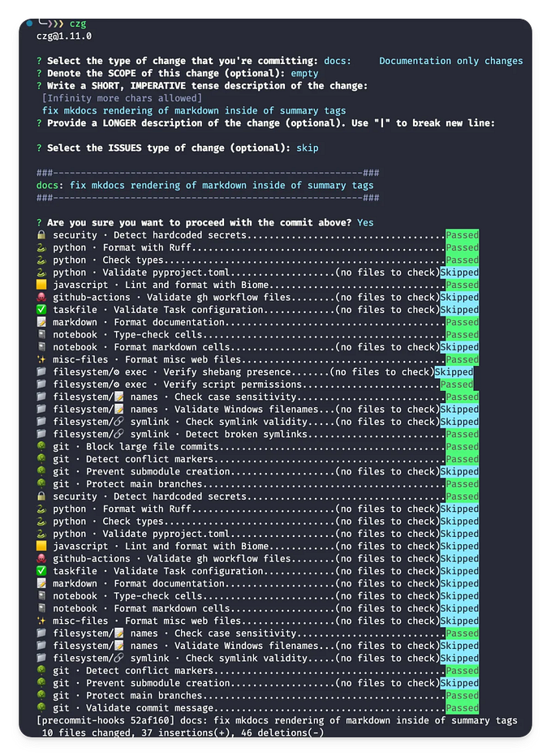Viewport: 551px width, 756px height.
Task: Click the yellow square icon on the skipped javascript Biome row
Action: tap(41, 546)
